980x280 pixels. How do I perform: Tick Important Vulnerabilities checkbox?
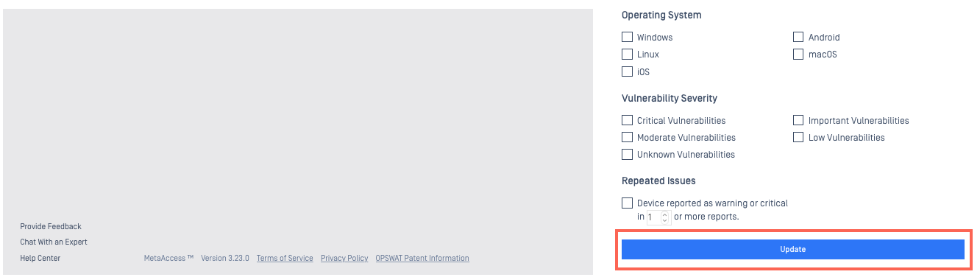coord(798,120)
